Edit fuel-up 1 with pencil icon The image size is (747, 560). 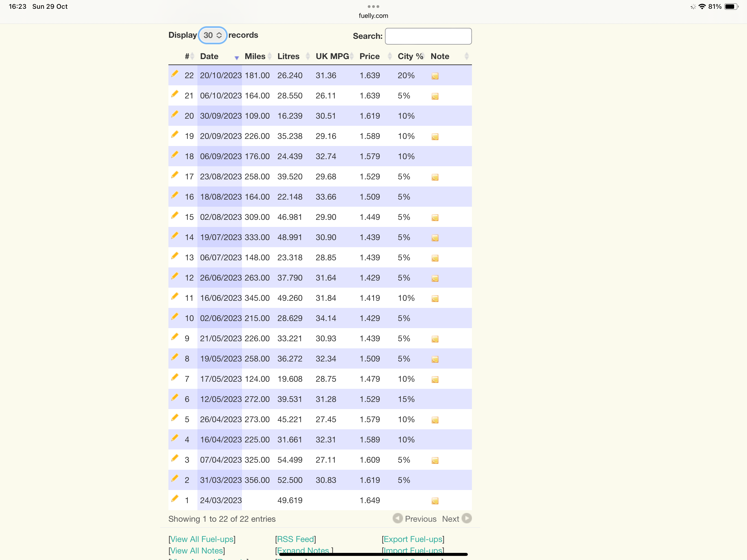pos(175,498)
